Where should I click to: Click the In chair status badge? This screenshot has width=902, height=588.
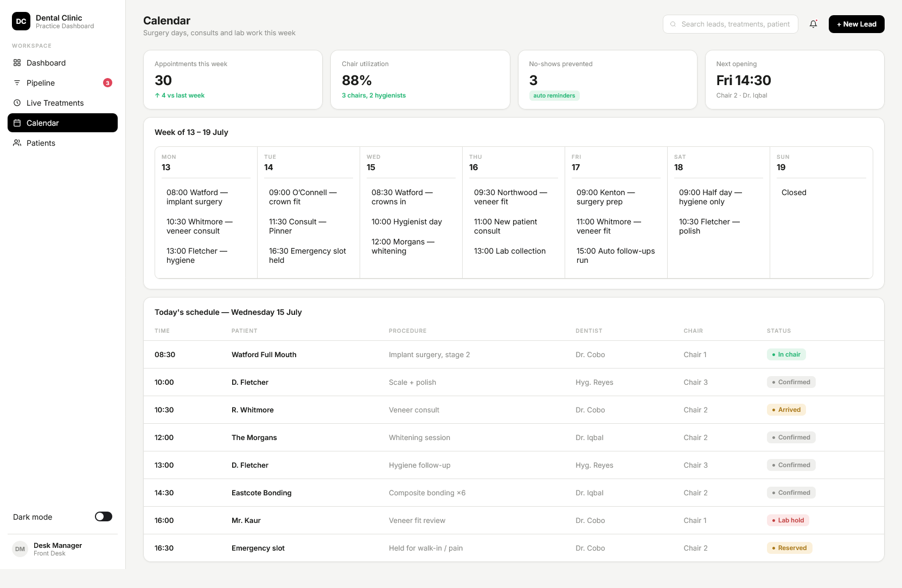tap(786, 354)
